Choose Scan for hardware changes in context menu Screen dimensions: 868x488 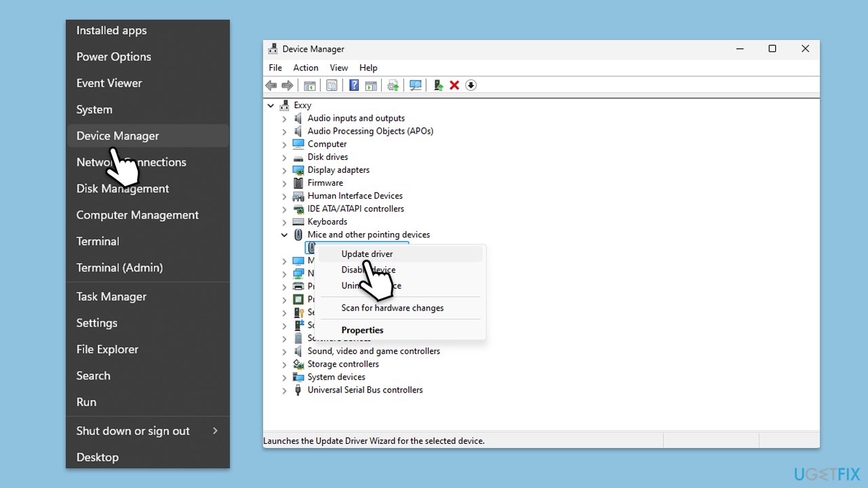[x=401, y=308]
